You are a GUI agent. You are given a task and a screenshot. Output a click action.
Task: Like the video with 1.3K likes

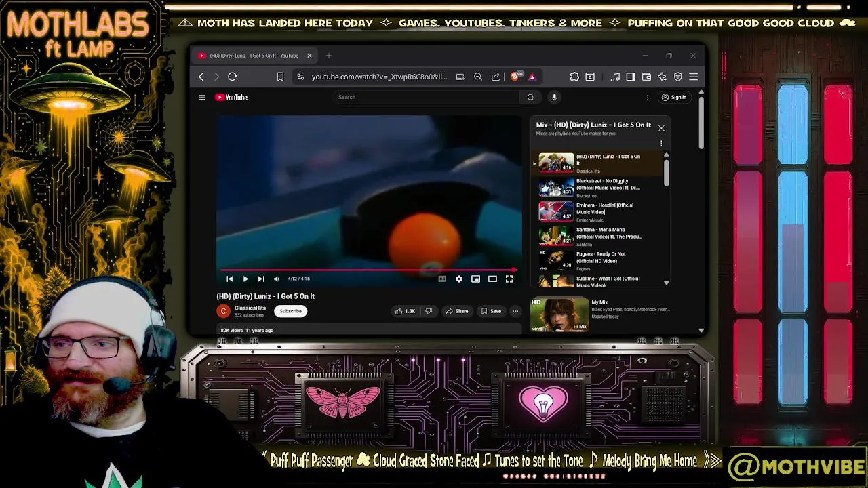(406, 311)
